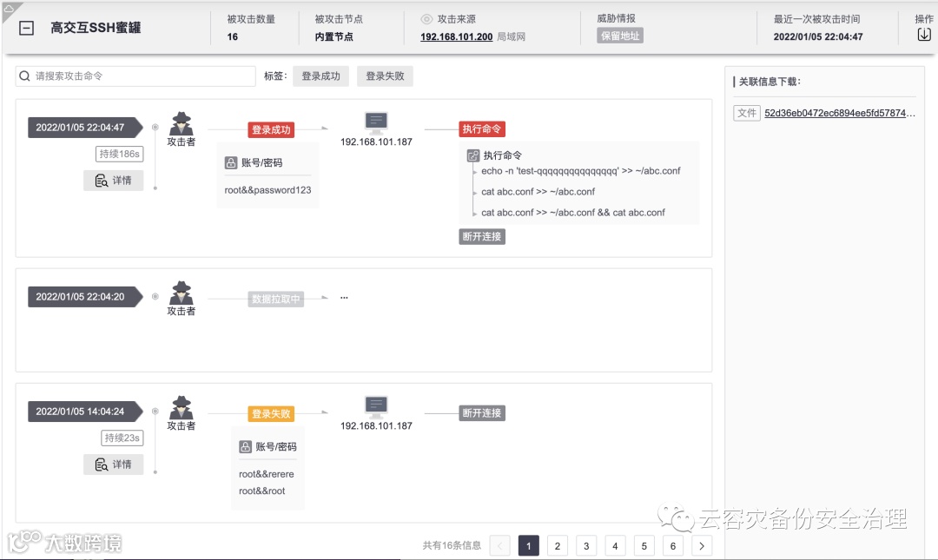The width and height of the screenshot is (938, 560).
Task: Filter by 登录成功 tag
Action: click(320, 76)
